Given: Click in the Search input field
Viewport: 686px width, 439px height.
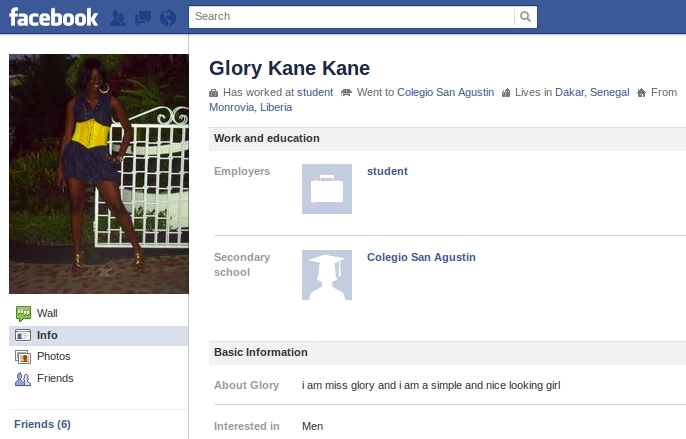Looking at the screenshot, I should 350,17.
